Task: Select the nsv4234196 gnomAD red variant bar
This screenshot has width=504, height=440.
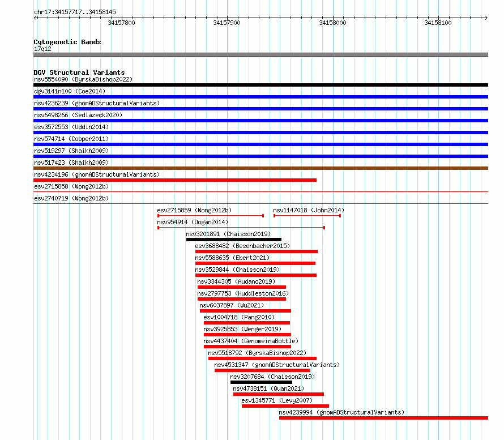Action: tap(175, 180)
